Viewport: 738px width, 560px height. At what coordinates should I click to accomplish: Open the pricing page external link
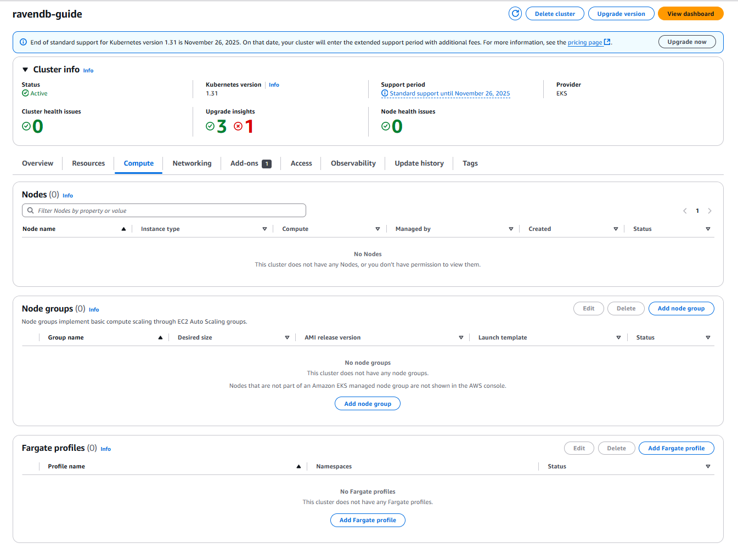coord(589,42)
